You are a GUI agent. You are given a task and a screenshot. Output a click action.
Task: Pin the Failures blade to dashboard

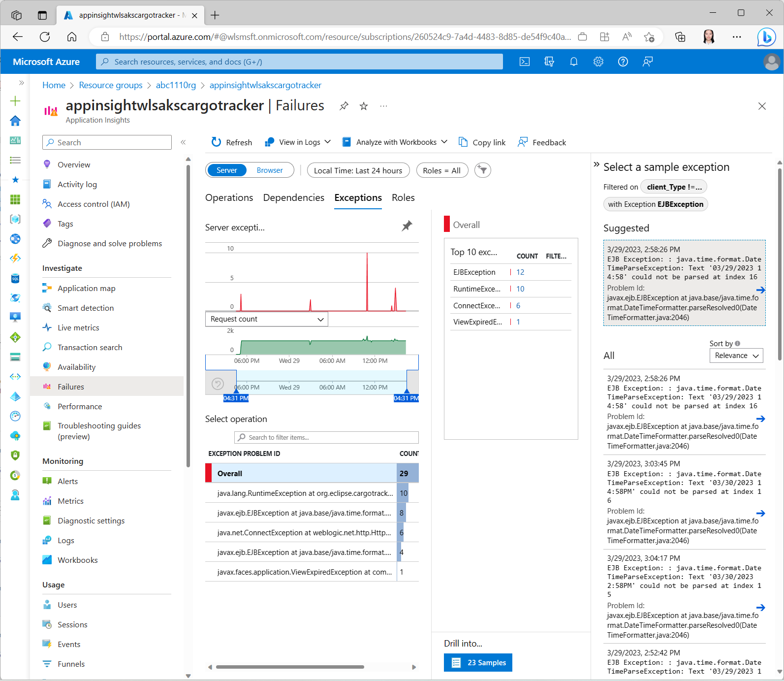pyautogui.click(x=344, y=106)
